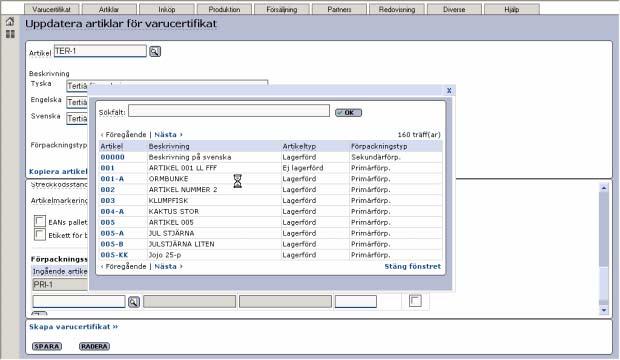Click the Jojo 25-p description cell
Viewport: 620px width, 360px height.
coord(165,255)
